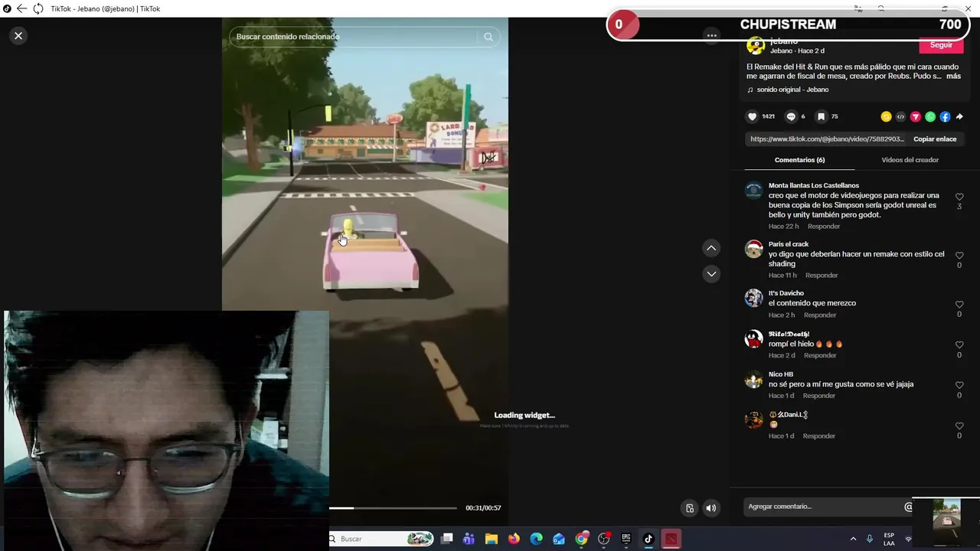The height and width of the screenshot is (551, 980).
Task: Click the picture-in-picture icon beside volume
Action: click(x=690, y=508)
